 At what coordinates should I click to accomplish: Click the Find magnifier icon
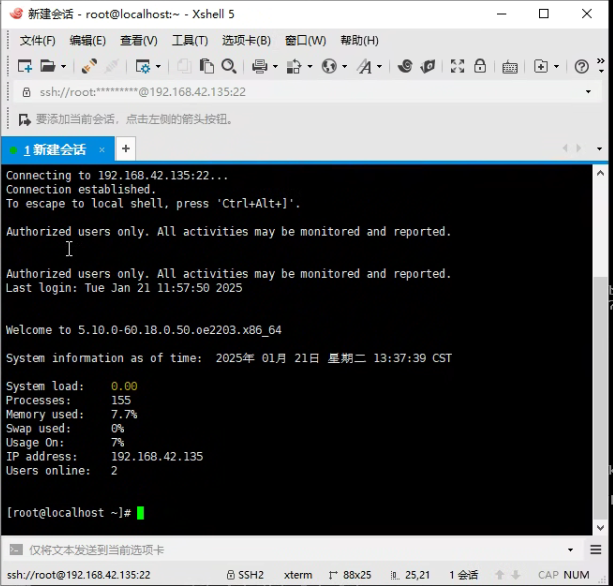229,66
